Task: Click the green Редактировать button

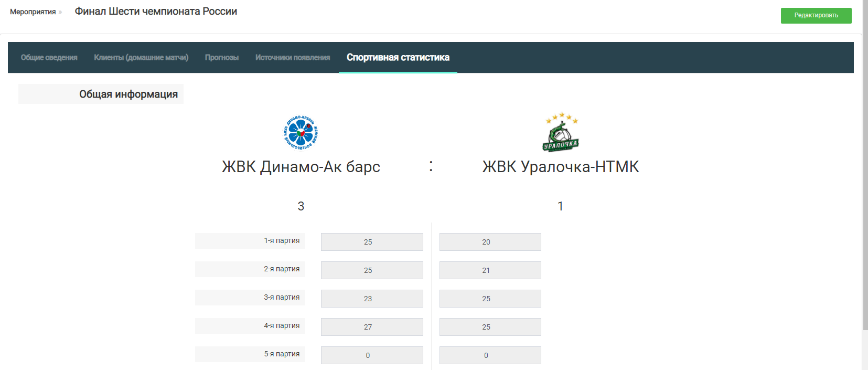Action: pyautogui.click(x=816, y=15)
